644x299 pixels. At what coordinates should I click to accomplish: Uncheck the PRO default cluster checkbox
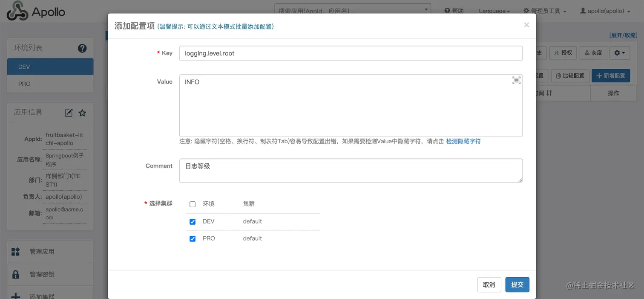[x=193, y=238]
